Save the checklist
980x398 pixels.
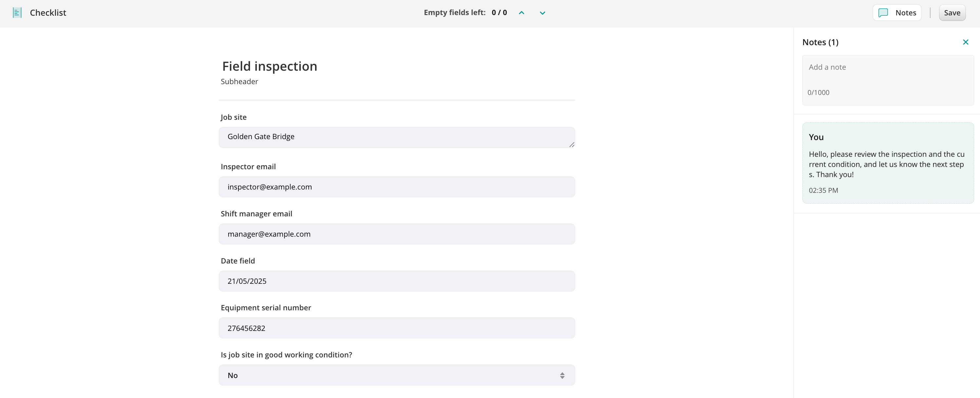952,13
